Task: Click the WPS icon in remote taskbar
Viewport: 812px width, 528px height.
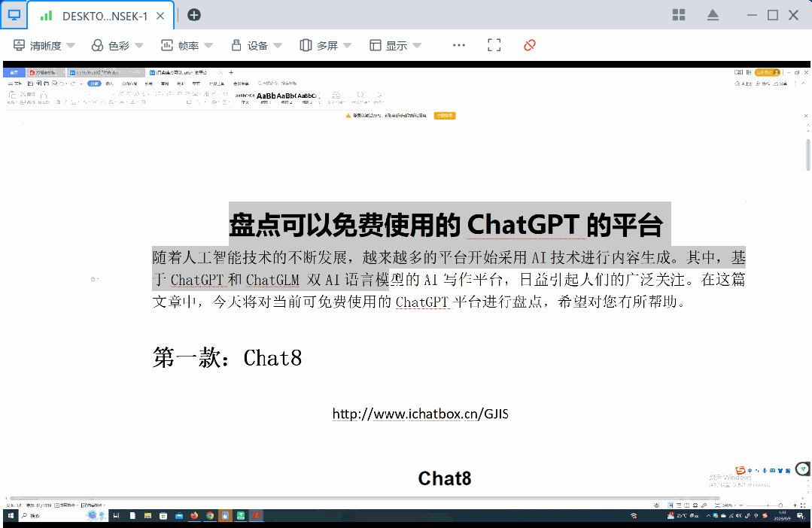Action: (257, 515)
